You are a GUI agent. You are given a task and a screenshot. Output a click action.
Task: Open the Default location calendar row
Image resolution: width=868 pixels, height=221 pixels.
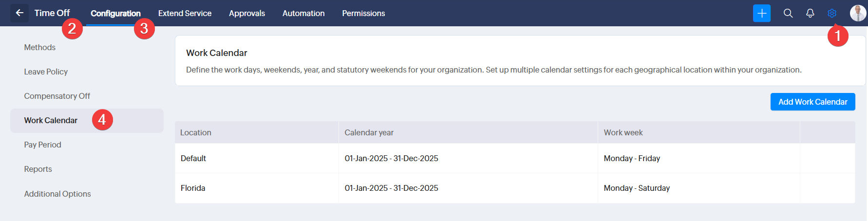(193, 158)
